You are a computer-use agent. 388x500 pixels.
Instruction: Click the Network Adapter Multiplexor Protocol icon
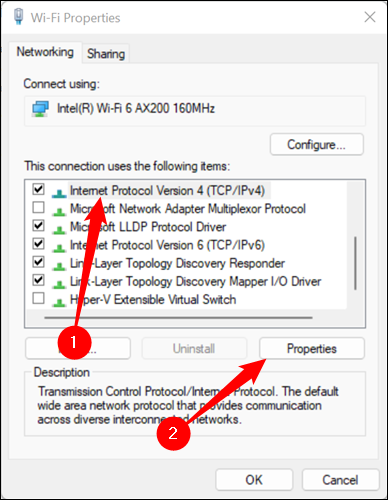pos(59,211)
